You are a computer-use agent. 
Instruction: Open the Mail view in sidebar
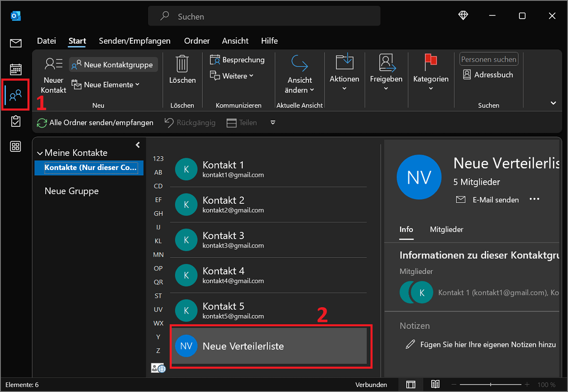tap(16, 44)
